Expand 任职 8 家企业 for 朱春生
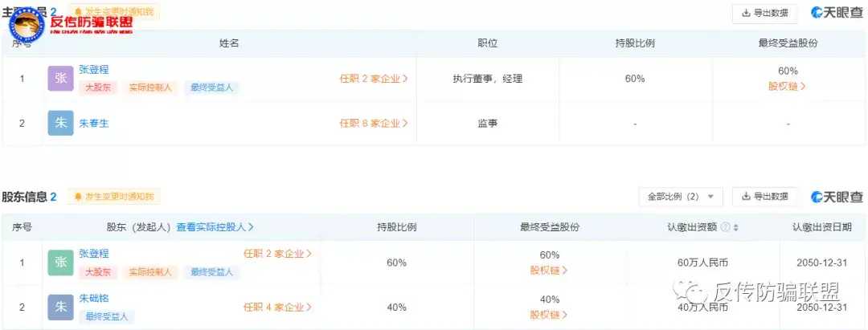Screen dimensions: 868x330 373,123
